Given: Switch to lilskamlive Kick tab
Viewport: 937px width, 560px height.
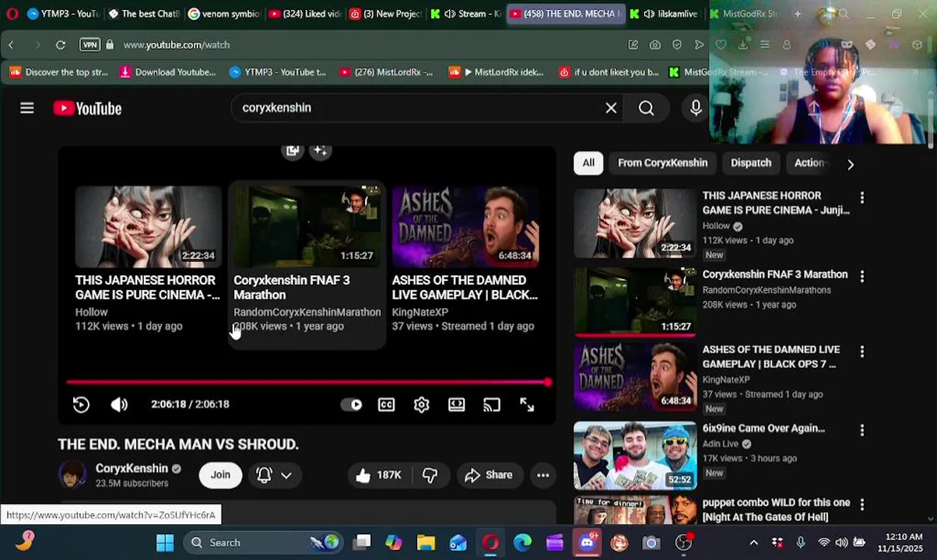Looking at the screenshot, I should 665,14.
